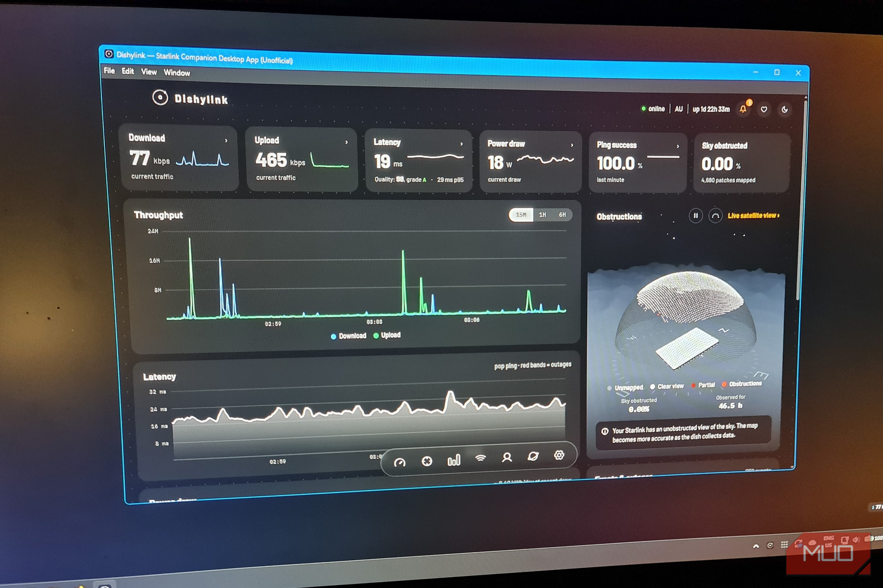This screenshot has width=883, height=588.
Task: Open the View menu
Action: [x=149, y=72]
